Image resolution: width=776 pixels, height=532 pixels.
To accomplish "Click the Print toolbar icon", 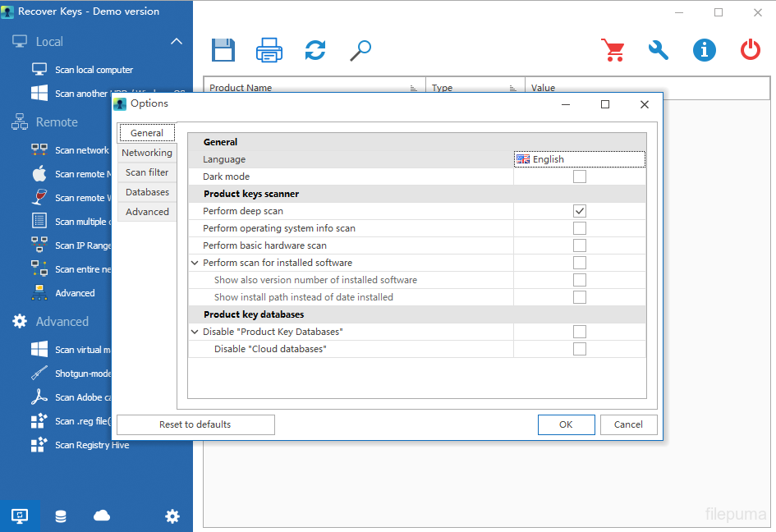I will coord(269,50).
